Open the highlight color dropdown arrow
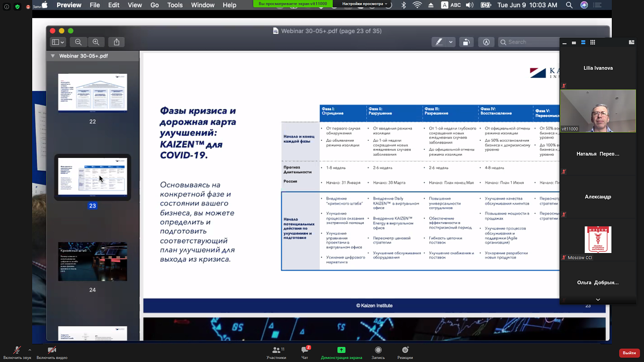Screen dimensions: 644x362 tap(451, 42)
